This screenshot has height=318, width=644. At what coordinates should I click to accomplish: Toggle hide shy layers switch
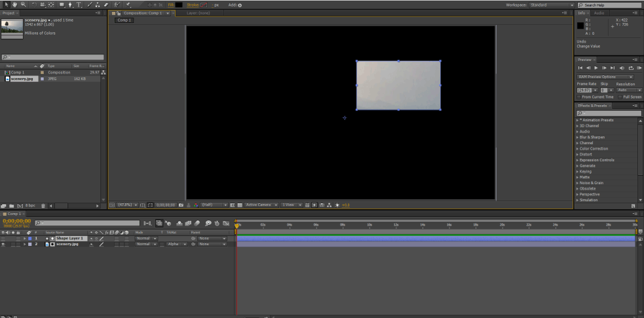tap(180, 223)
